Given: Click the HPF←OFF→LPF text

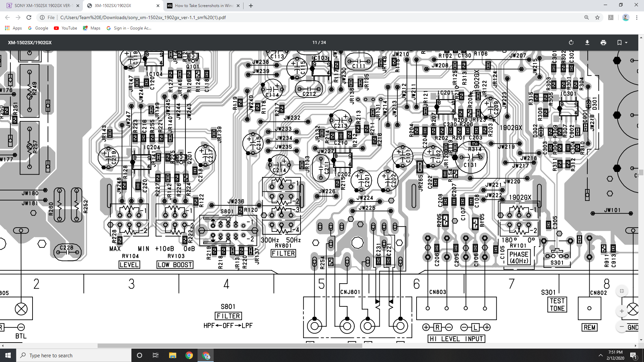Looking at the screenshot, I should [228, 325].
